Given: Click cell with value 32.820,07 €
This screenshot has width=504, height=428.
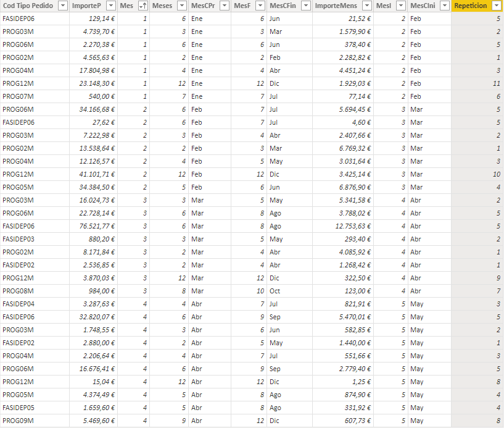Looking at the screenshot, I should tap(94, 317).
